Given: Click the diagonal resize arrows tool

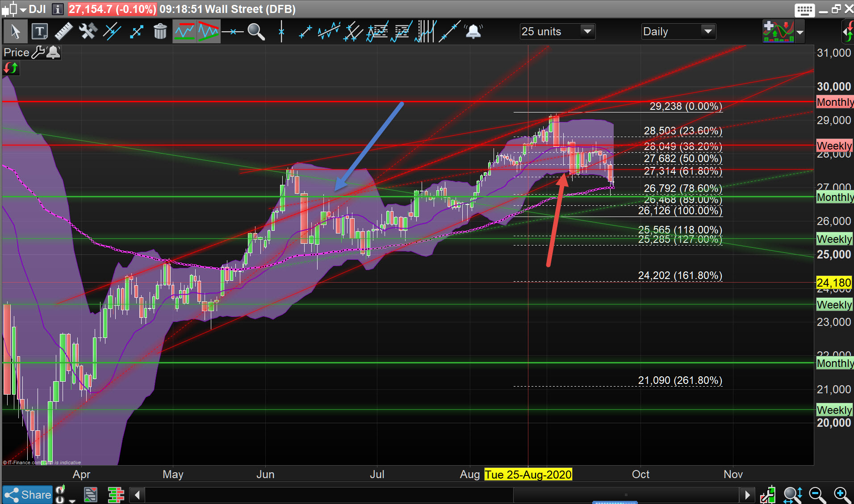Looking at the screenshot, I should [136, 32].
